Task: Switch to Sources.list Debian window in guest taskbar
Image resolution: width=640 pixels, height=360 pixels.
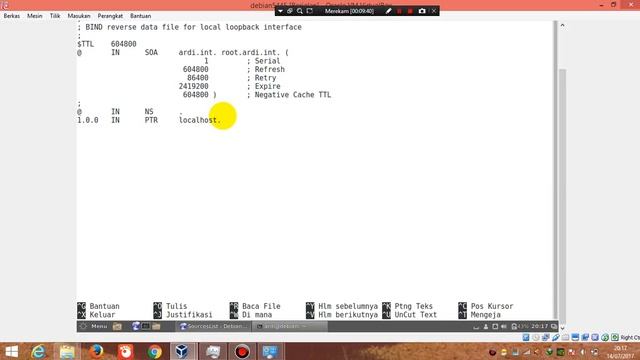Action: coord(214,326)
